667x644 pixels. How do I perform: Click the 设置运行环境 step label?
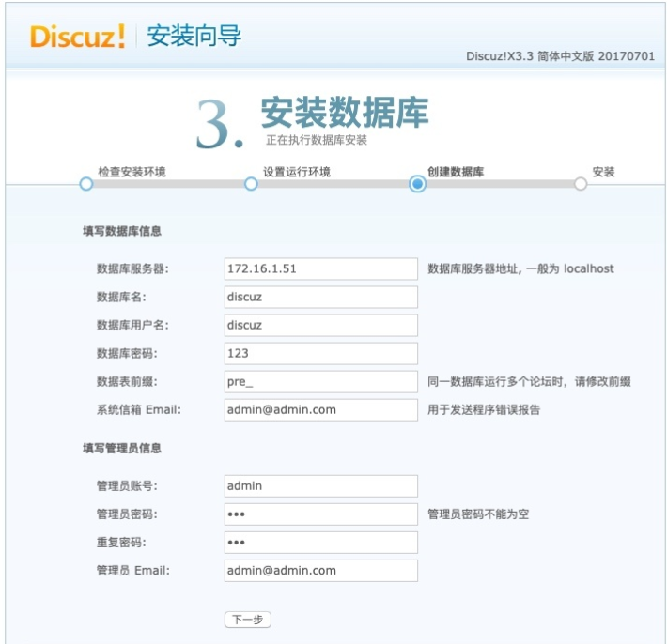click(297, 172)
